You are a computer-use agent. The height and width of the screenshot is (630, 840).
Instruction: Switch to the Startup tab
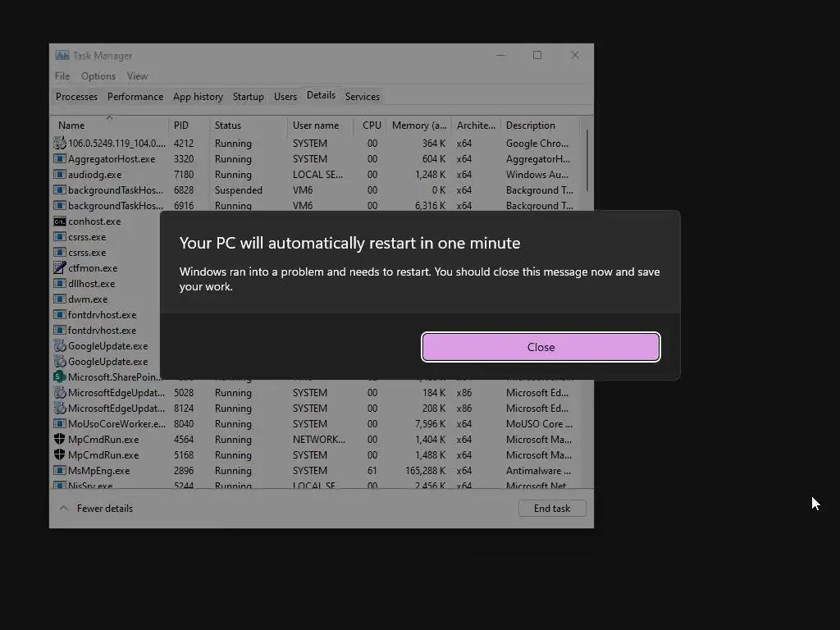248,97
